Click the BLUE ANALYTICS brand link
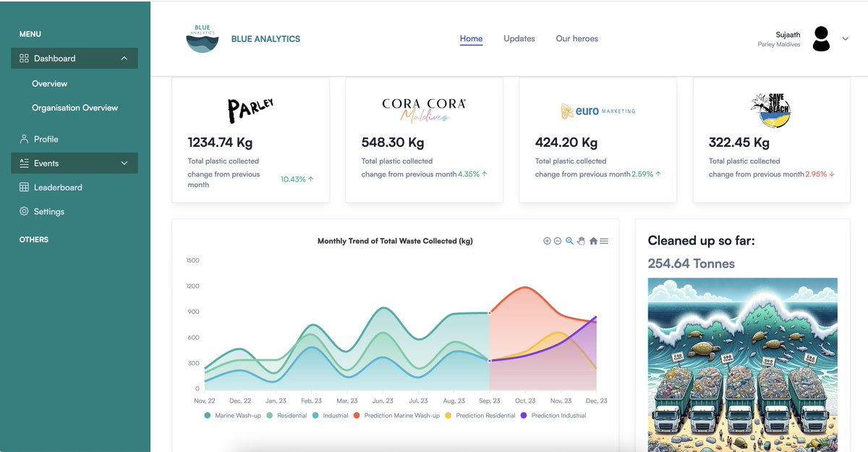Viewport: 868px width, 452px height. coord(265,39)
